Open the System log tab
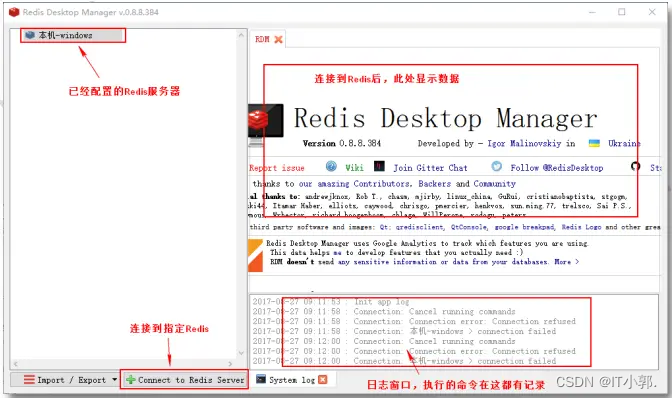Viewport: 672px width, 398px height. [x=291, y=380]
